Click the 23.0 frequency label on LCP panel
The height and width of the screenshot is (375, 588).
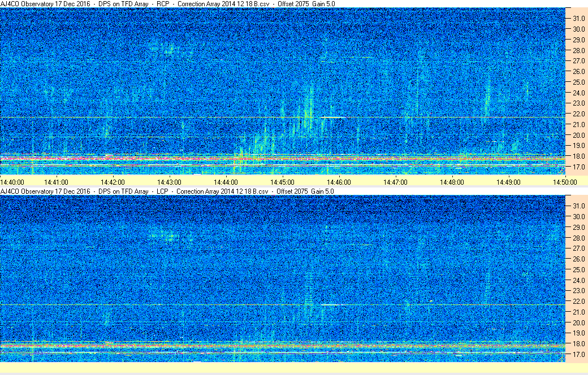[x=578, y=291]
